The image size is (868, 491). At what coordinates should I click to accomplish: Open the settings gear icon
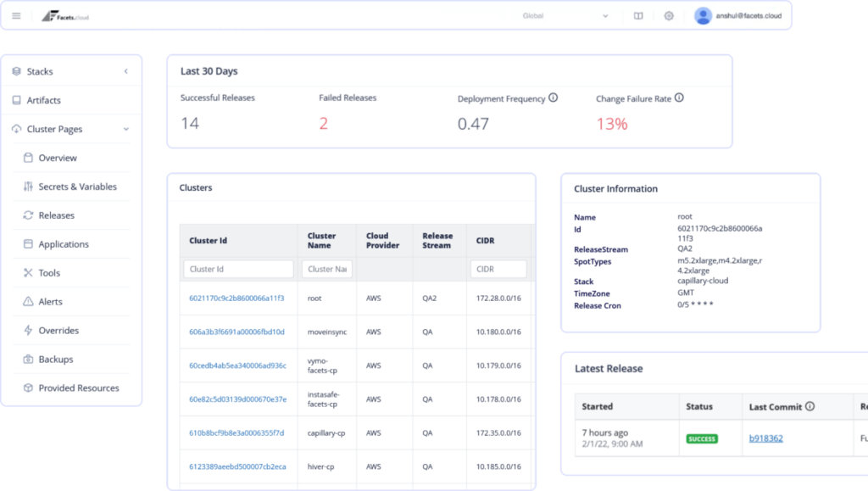668,15
